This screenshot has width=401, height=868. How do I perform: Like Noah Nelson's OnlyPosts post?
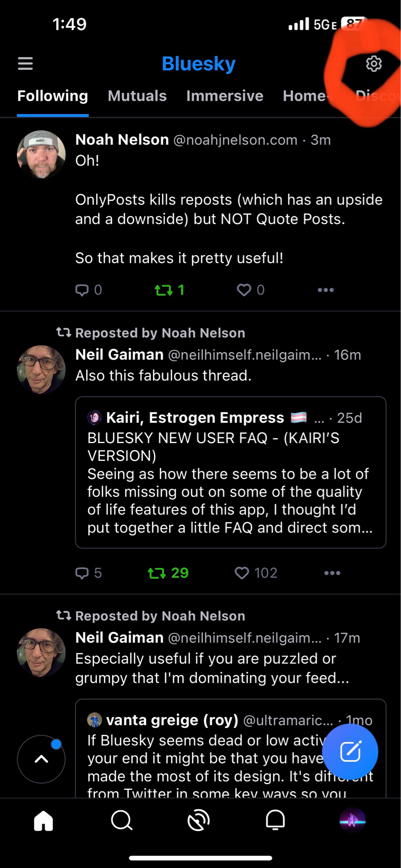click(x=244, y=290)
